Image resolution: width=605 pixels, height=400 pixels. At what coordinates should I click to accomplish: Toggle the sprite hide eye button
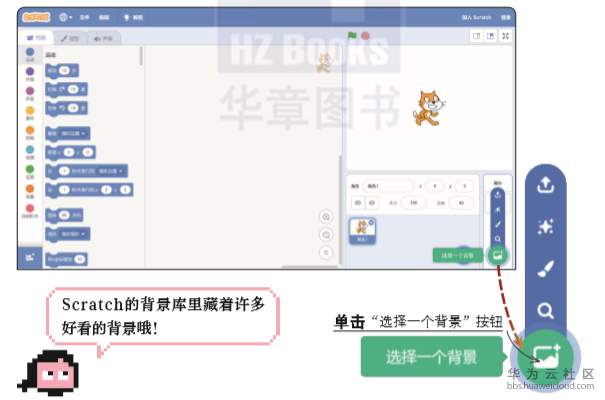[x=372, y=203]
